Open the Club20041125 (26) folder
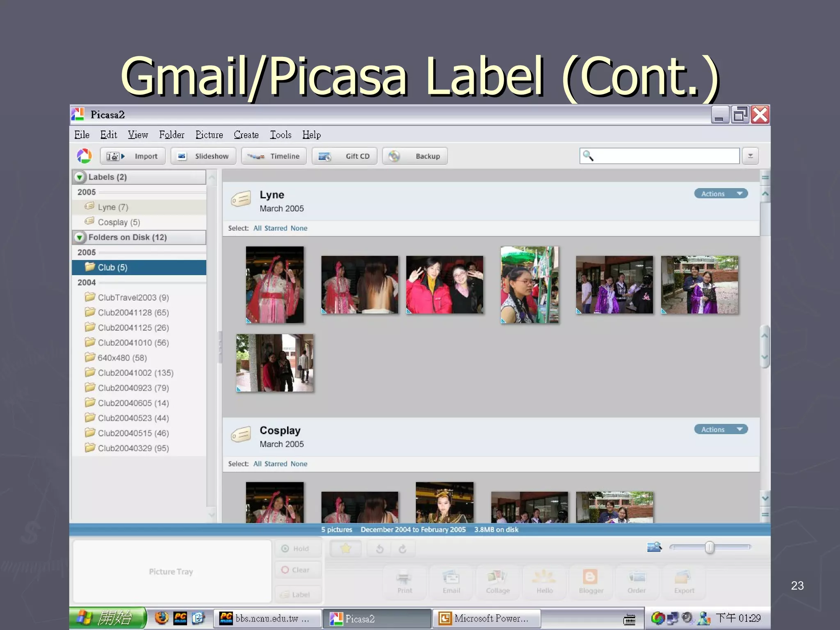Image resolution: width=840 pixels, height=630 pixels. click(x=139, y=328)
